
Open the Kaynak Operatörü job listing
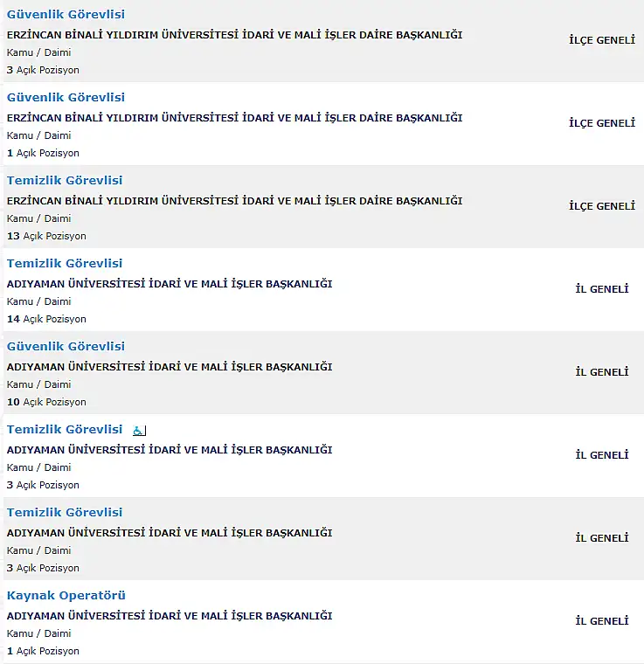[x=66, y=595]
